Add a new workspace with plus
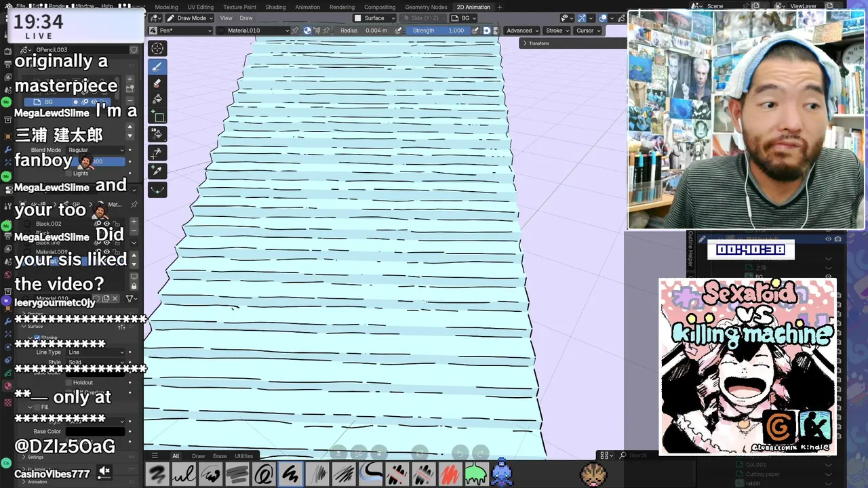The image size is (868, 488). click(x=500, y=7)
